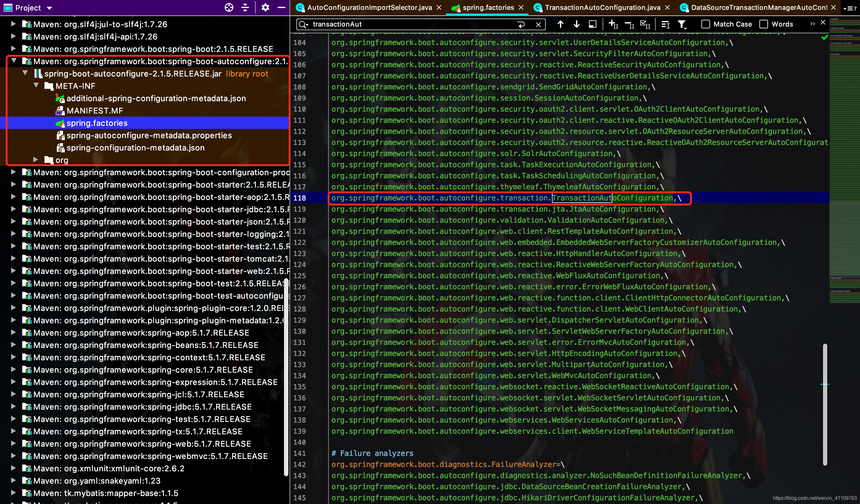Close the spring.factories tab
Screen dimensions: 860x504
[x=521, y=7]
